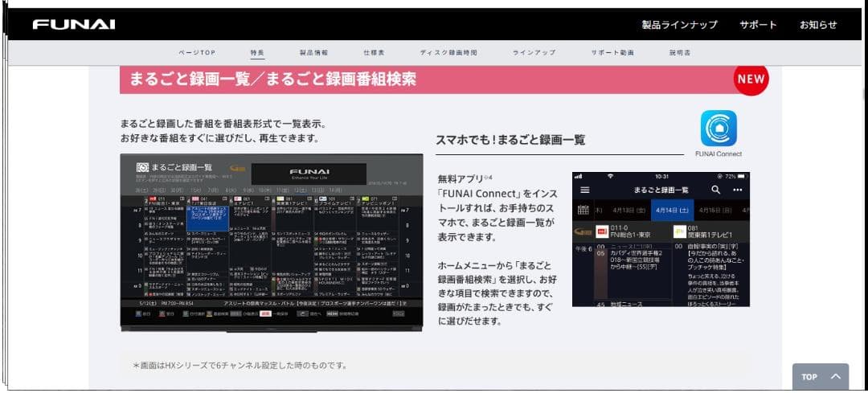Screen dimensions: 868x393
Task: Click the blue highlighted program cell in the TV guide
Action: (207, 219)
